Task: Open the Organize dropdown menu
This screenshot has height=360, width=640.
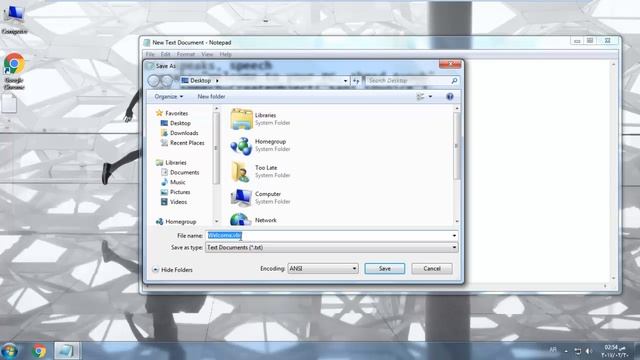Action: click(169, 97)
